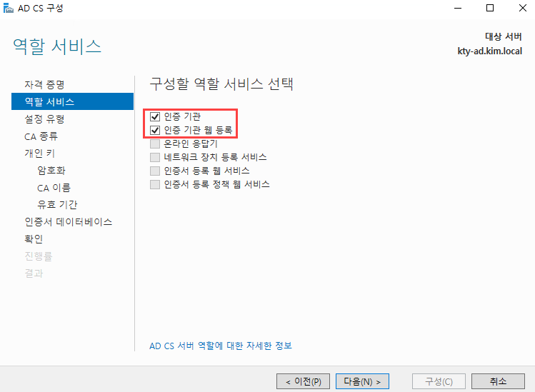
Task: Open the 유효 기간 sub-step
Action: pyautogui.click(x=57, y=204)
